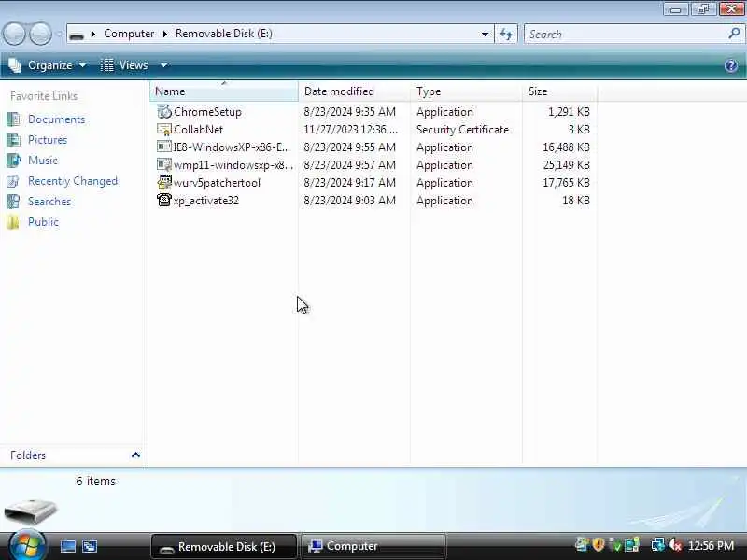
Task: Click the drive icon in address bar
Action: coord(77,35)
